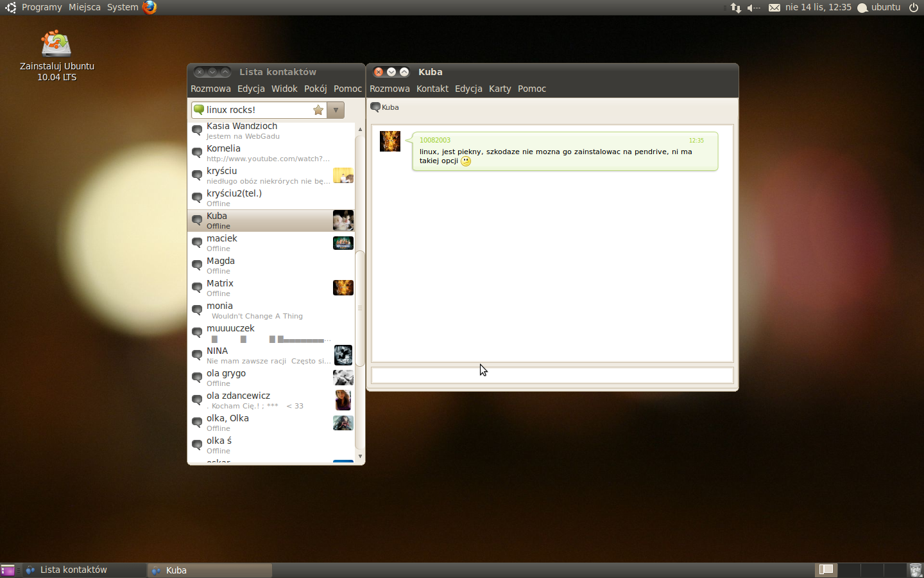Click the message input field
The height and width of the screenshot is (578, 924).
(552, 375)
